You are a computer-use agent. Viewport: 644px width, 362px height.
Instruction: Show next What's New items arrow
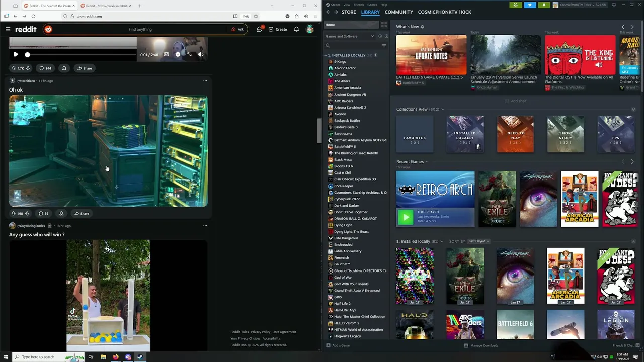click(632, 27)
